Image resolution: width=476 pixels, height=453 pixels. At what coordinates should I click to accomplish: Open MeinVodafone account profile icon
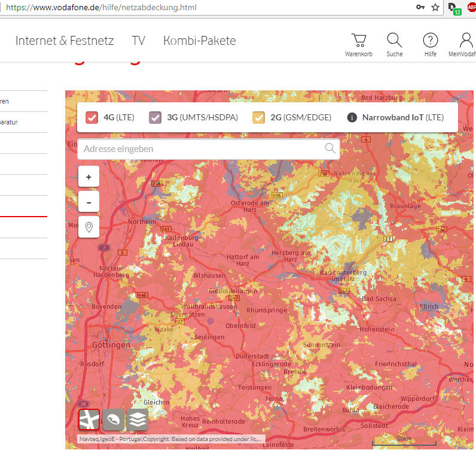tap(466, 41)
